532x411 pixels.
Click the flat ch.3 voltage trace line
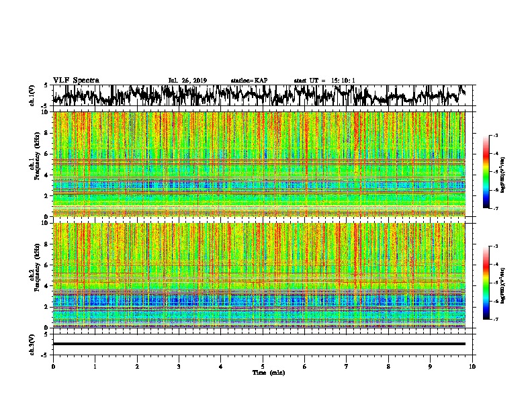click(x=259, y=344)
